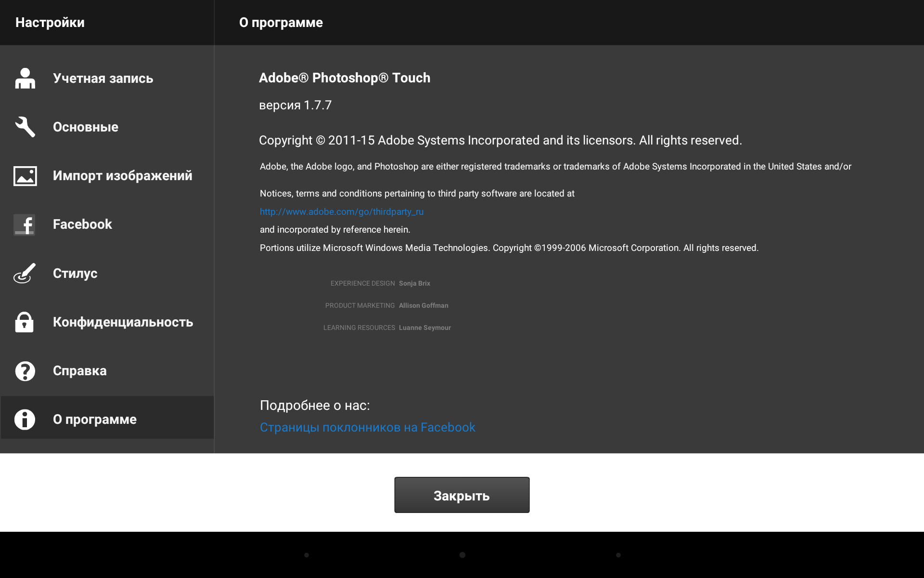Click the Справка question mark icon
The height and width of the screenshot is (578, 924).
coord(25,371)
